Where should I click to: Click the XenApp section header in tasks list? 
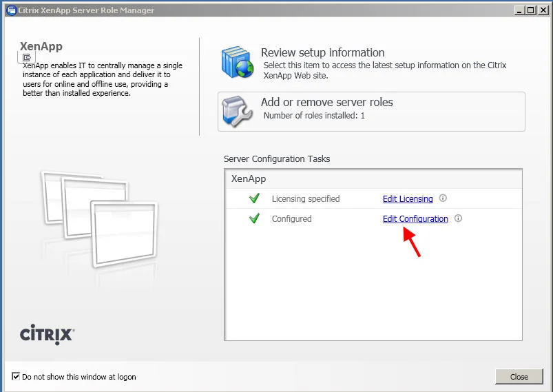pyautogui.click(x=249, y=178)
